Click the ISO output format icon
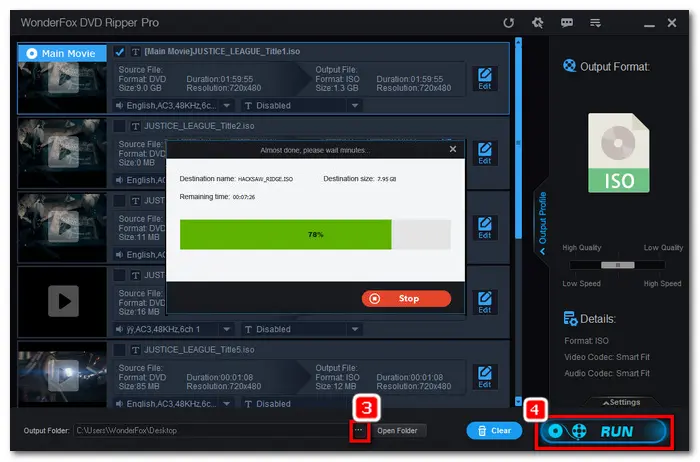Screen dimensions: 700x462 pos(618,153)
